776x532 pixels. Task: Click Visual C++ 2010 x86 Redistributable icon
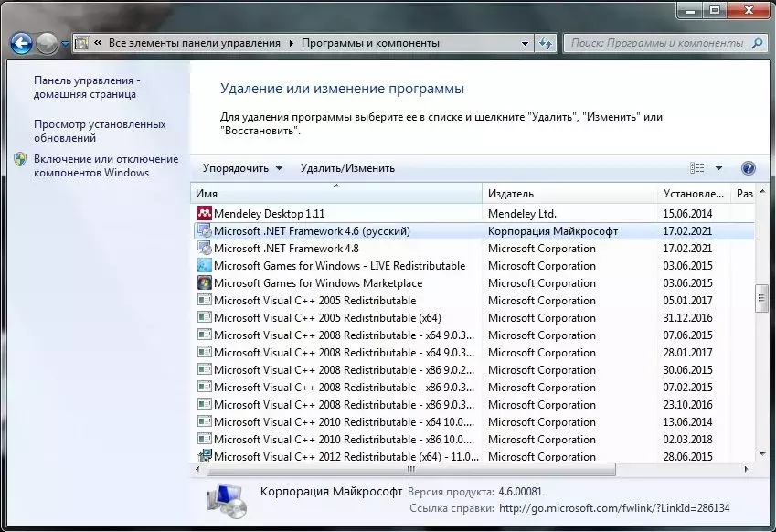(x=205, y=439)
